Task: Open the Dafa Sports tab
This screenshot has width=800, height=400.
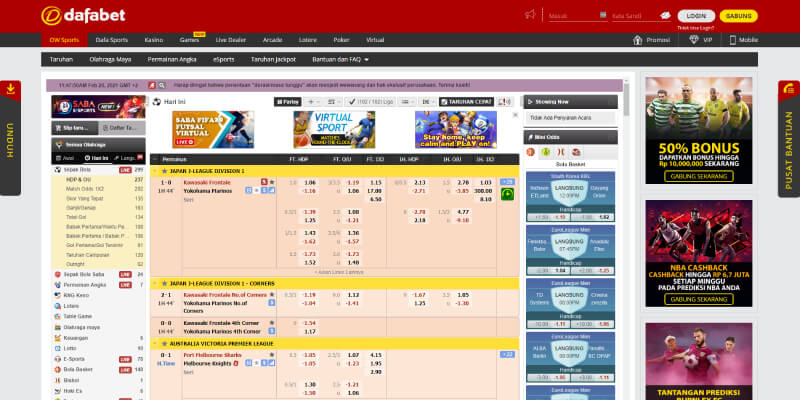Action: [x=112, y=40]
